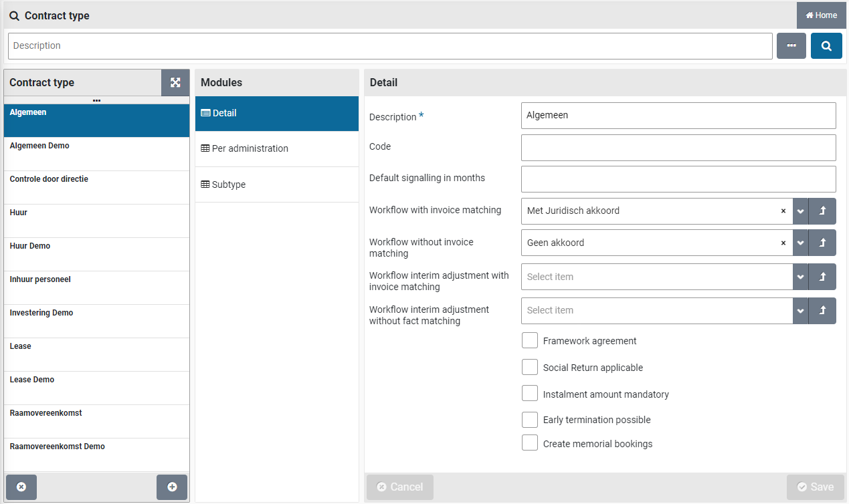Click the delete contract type x icon
This screenshot has height=504, width=849.
(21, 487)
